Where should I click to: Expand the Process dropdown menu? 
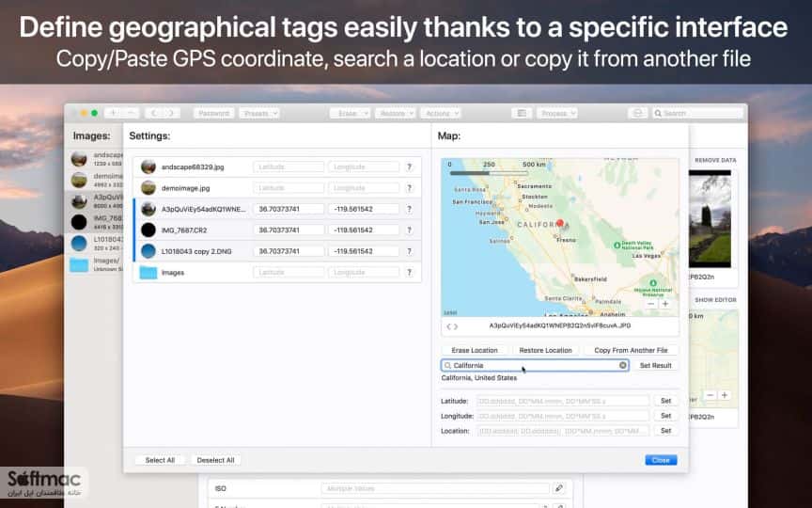[x=557, y=113]
